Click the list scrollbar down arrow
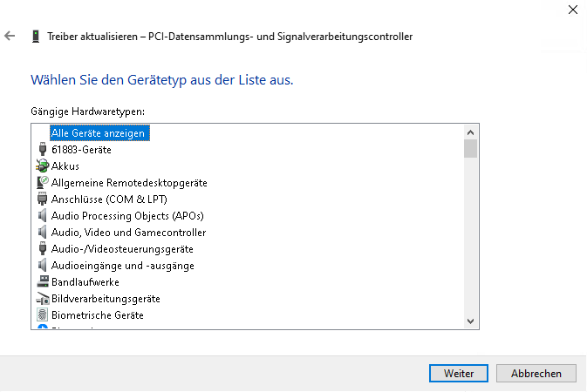Viewport: 587px width, 392px height. 471,321
